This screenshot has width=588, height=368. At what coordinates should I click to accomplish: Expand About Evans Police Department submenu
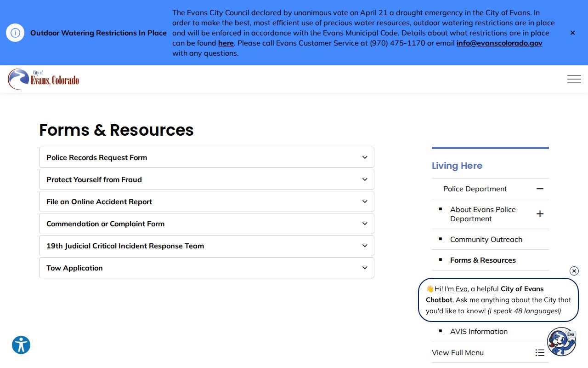coord(540,214)
